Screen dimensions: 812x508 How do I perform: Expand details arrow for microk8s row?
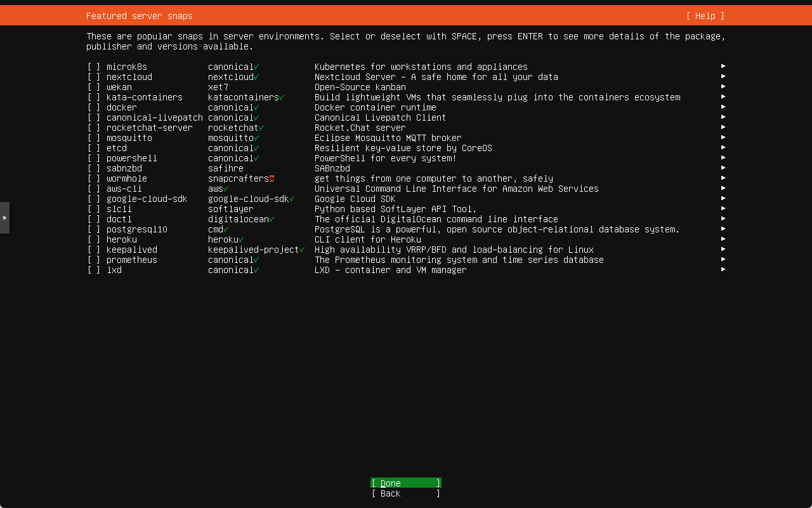[x=723, y=66]
